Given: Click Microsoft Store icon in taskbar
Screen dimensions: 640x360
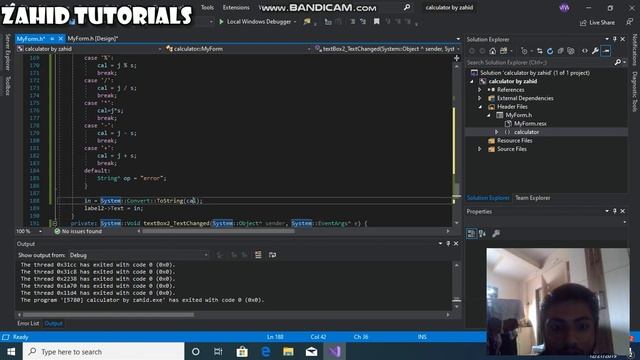Looking at the screenshot, I should (x=242, y=351).
